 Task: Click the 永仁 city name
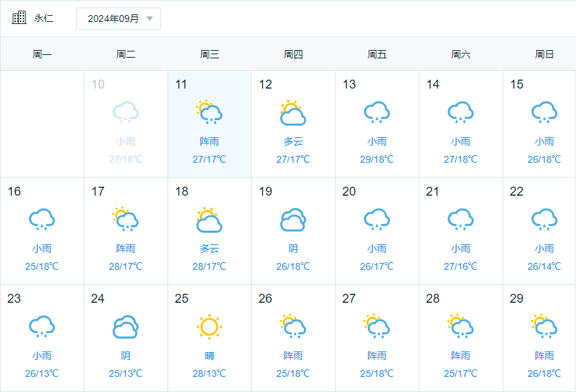tap(43, 19)
